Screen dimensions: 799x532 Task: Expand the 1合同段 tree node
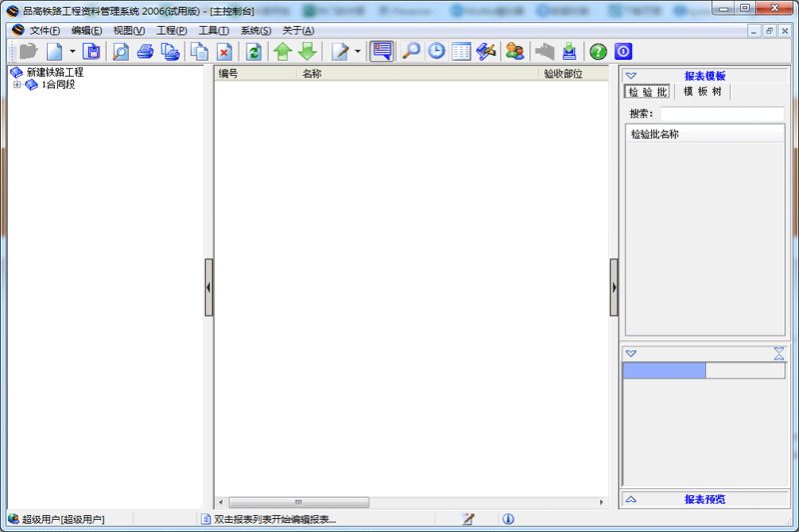coord(17,85)
